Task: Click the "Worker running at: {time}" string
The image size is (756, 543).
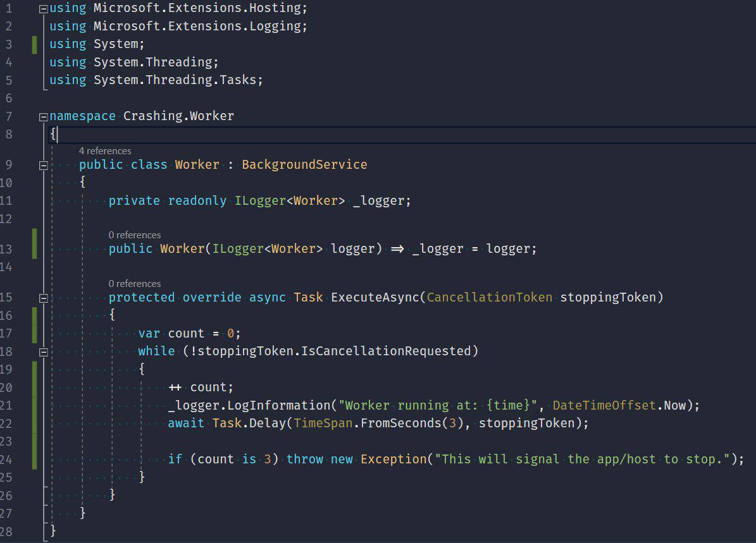Action: (438, 405)
